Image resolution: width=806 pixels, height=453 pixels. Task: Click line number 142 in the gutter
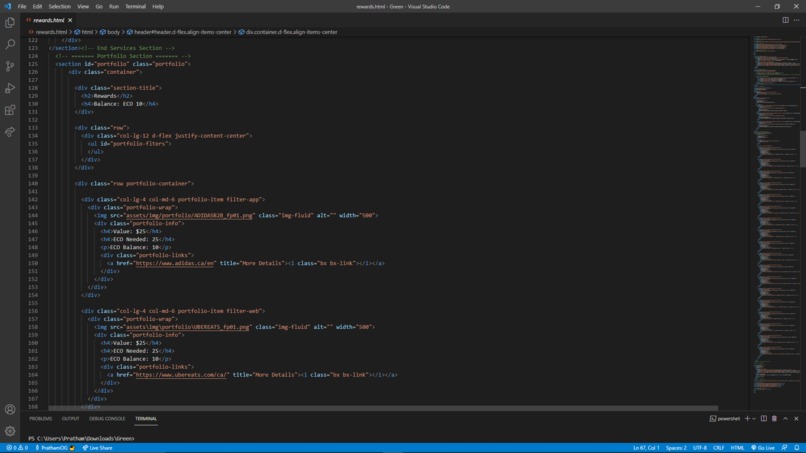33,200
